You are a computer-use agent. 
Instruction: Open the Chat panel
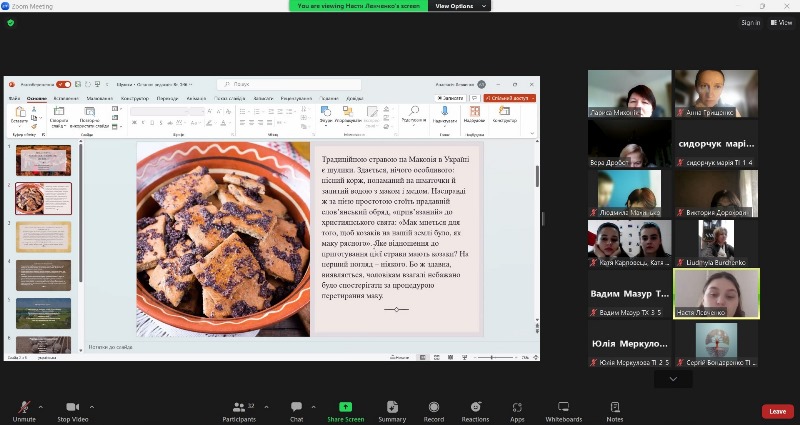click(x=296, y=410)
